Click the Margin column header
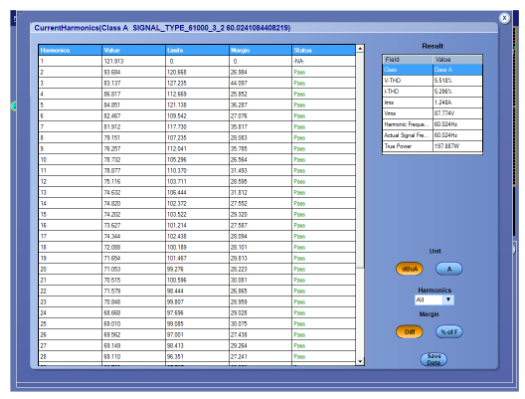The width and height of the screenshot is (525, 399). tap(260, 50)
